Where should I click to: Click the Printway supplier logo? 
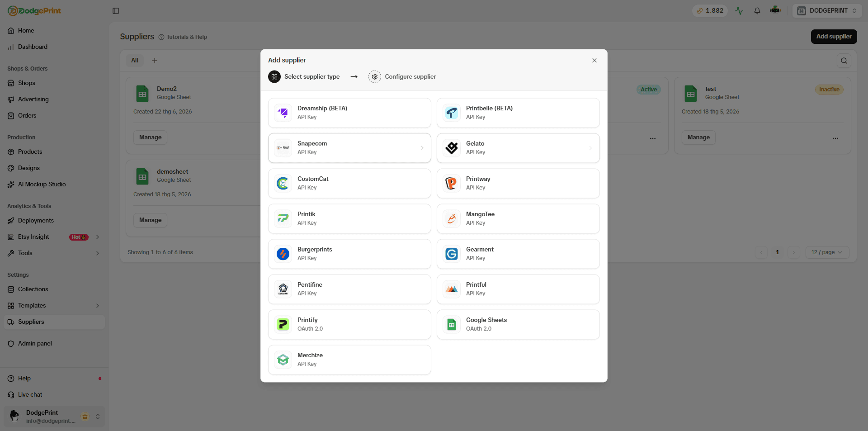(x=452, y=183)
